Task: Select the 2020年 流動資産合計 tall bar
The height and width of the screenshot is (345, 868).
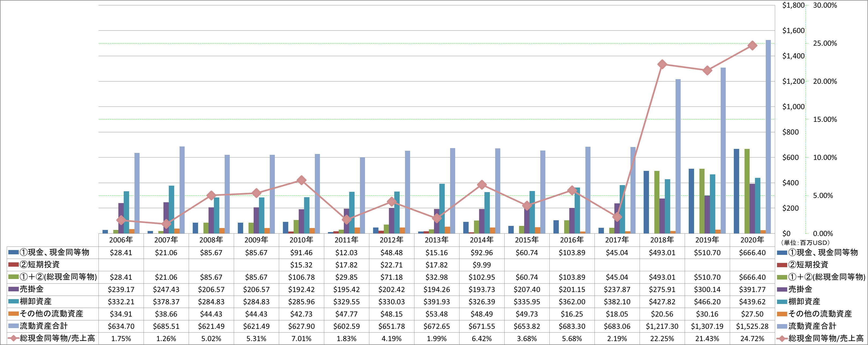Action: (768, 137)
